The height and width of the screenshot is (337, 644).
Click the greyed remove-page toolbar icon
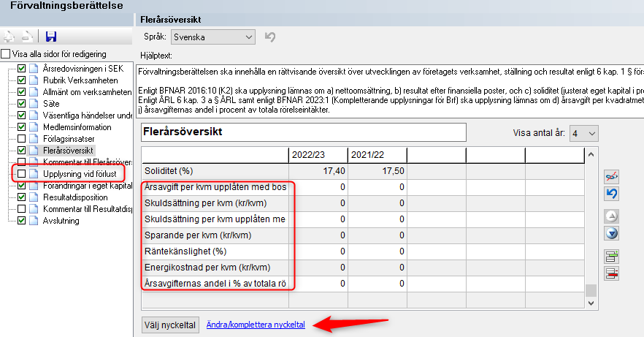click(x=27, y=37)
